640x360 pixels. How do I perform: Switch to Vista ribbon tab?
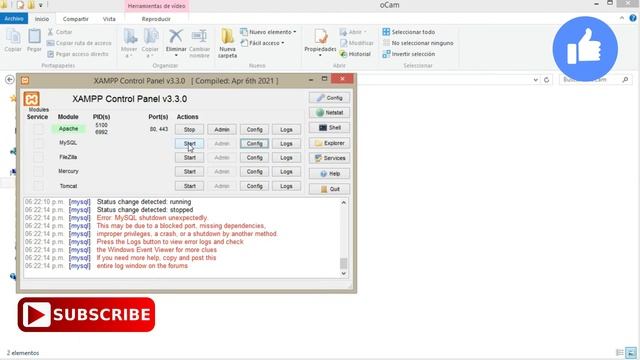click(109, 19)
